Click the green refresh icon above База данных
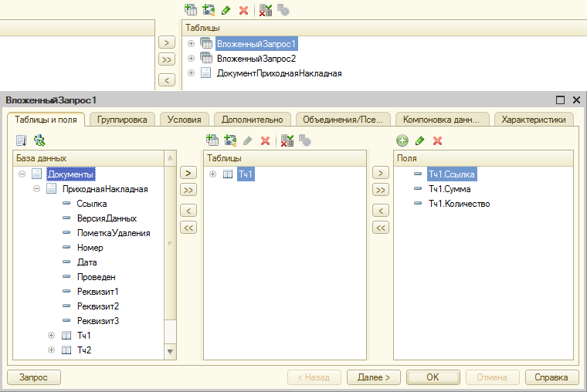 point(39,140)
